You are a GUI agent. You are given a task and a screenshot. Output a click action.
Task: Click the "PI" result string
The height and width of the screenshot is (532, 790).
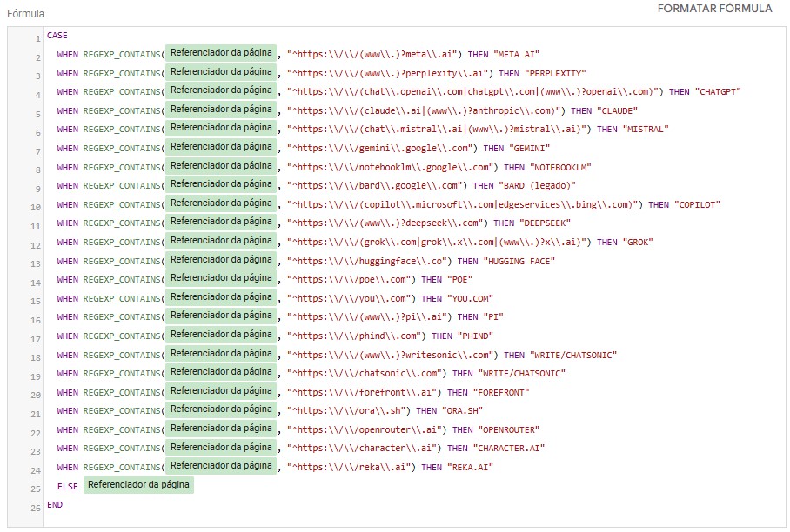pos(493,316)
